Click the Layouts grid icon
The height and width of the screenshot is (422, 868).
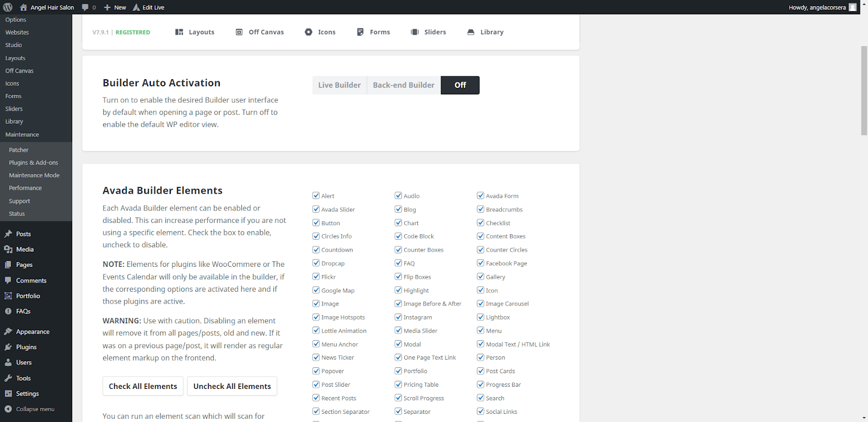coord(179,32)
